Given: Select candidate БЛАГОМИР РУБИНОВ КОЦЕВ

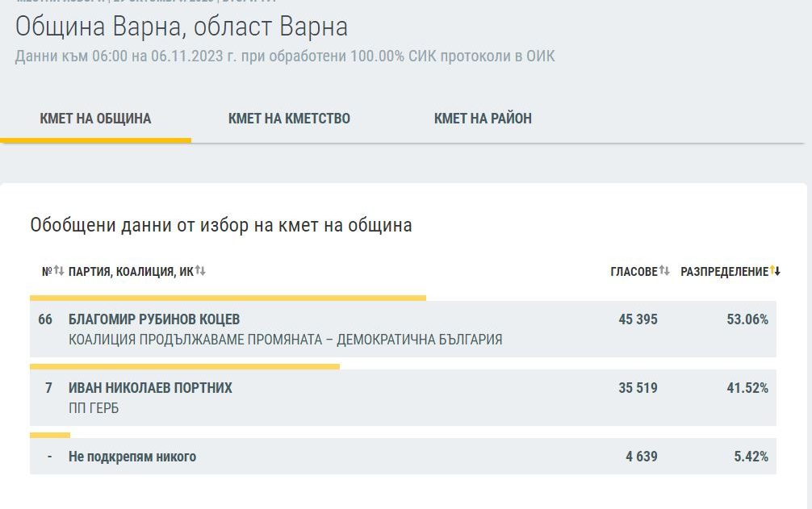Looking at the screenshot, I should pyautogui.click(x=154, y=319).
